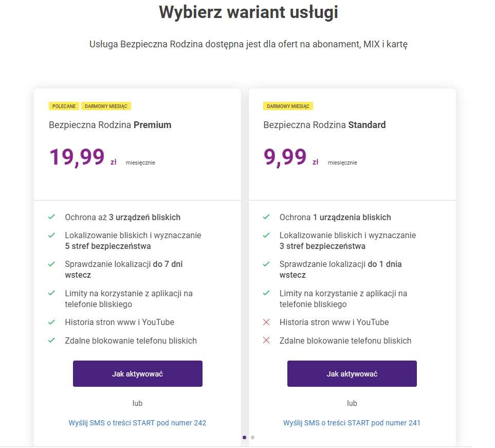Click red X beside Standard Zdalne blokowanie
The height and width of the screenshot is (448, 495).
point(266,340)
